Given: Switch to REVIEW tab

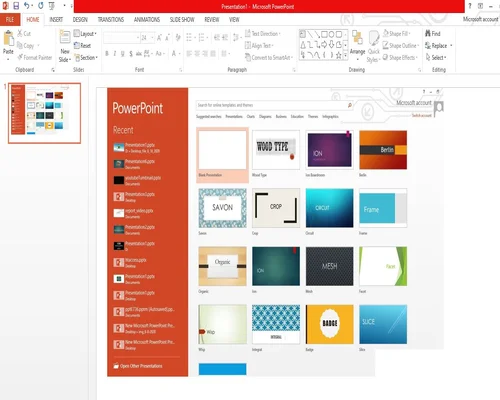Looking at the screenshot, I should (212, 19).
